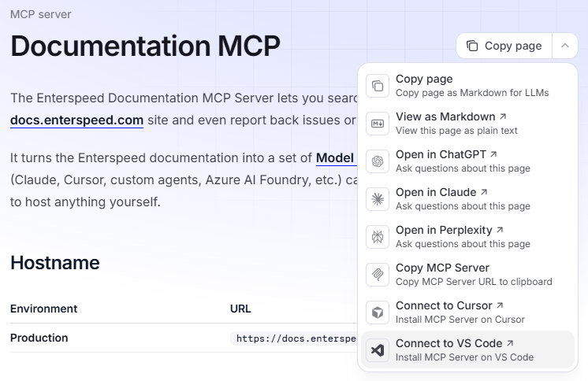
Task: Select 'Connect to Cursor' option
Action: coord(467,313)
